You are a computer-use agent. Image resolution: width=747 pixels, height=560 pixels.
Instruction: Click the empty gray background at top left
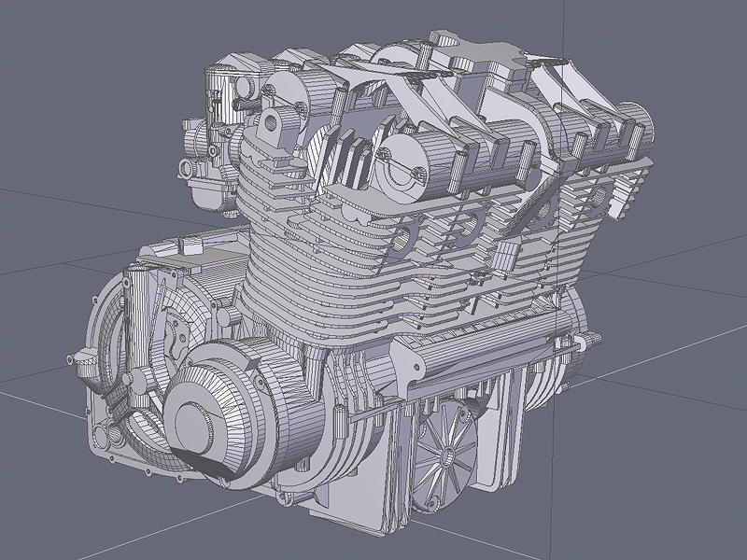75,75
